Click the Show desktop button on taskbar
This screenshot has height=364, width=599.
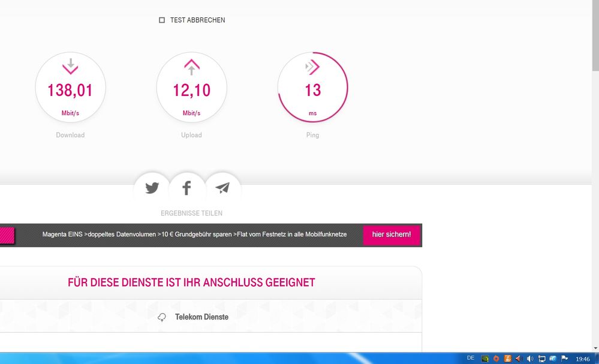pyautogui.click(x=597, y=358)
